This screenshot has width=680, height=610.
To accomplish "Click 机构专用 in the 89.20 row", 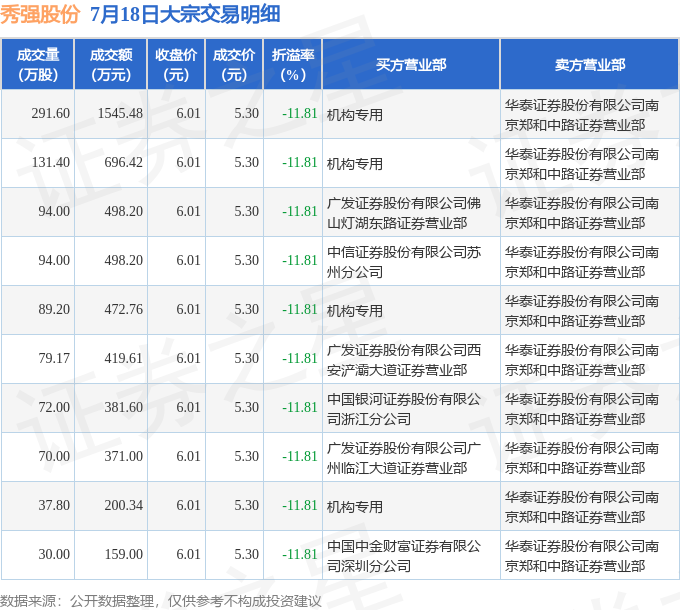I will pos(354,311).
